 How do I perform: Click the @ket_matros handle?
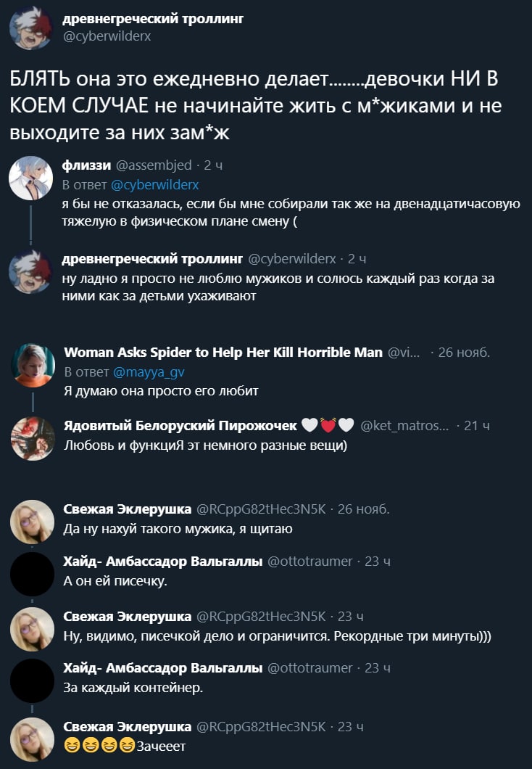pos(404,426)
